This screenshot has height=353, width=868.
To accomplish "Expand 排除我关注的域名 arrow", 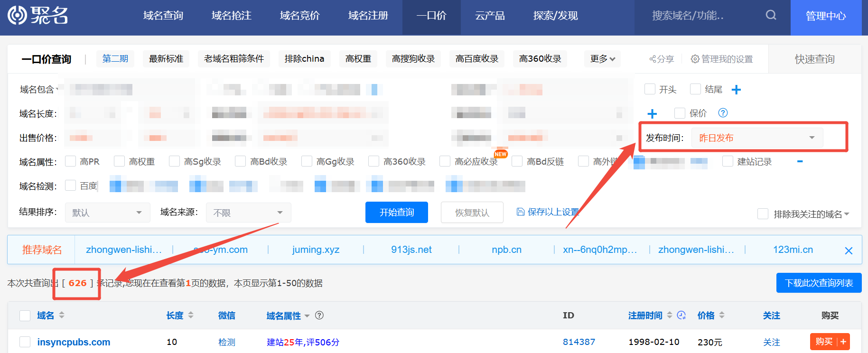I will 847,214.
